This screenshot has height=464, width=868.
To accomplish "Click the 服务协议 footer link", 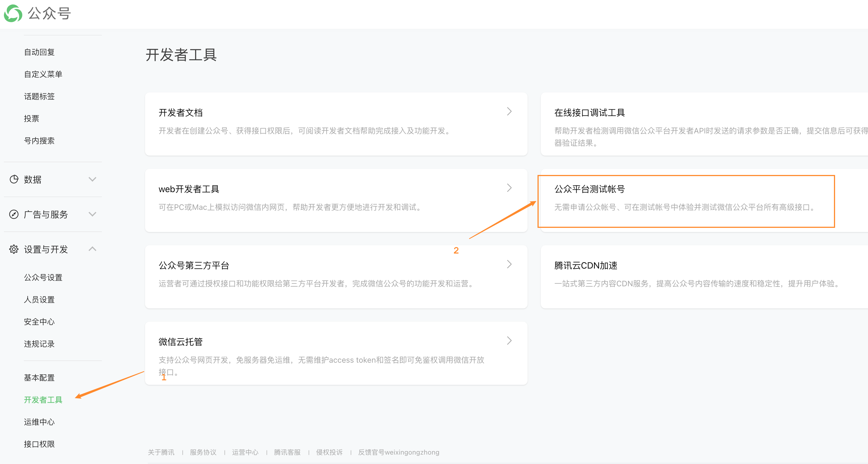I will 203,452.
